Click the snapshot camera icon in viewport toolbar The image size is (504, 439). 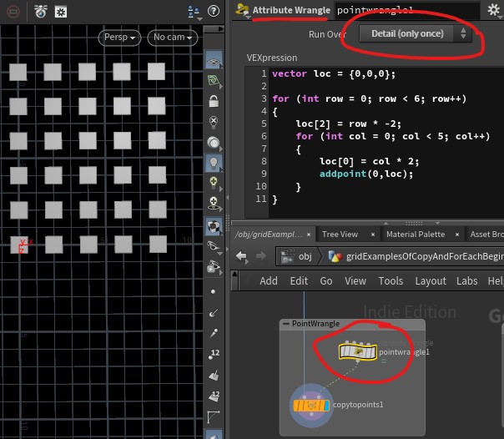(x=40, y=11)
